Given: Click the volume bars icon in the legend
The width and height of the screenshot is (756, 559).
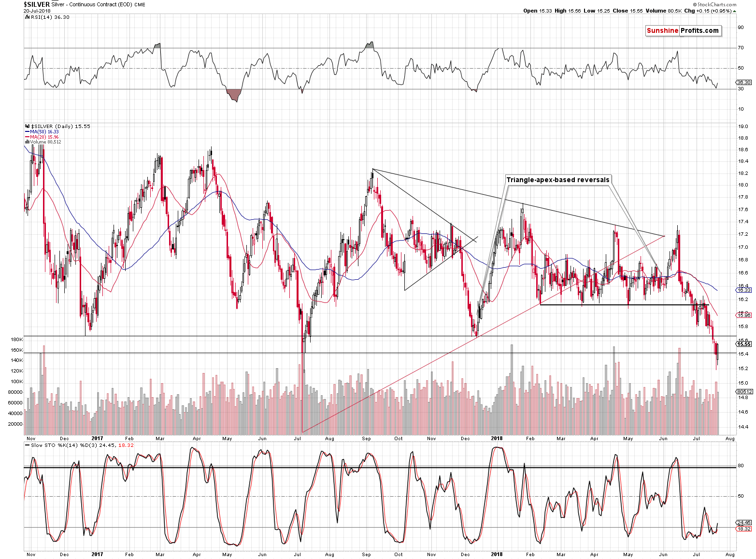Looking at the screenshot, I should click(x=27, y=142).
